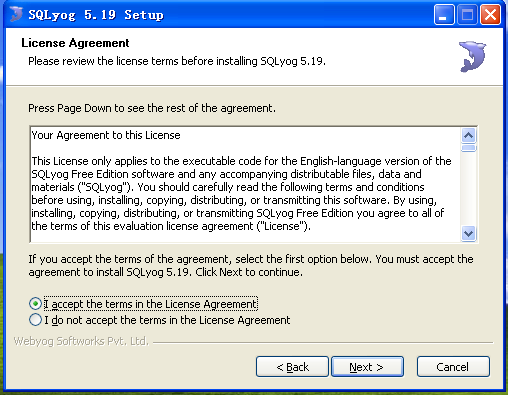The width and height of the screenshot is (509, 395).
Task: Click 'Please review the license terms' text
Action: point(177,61)
